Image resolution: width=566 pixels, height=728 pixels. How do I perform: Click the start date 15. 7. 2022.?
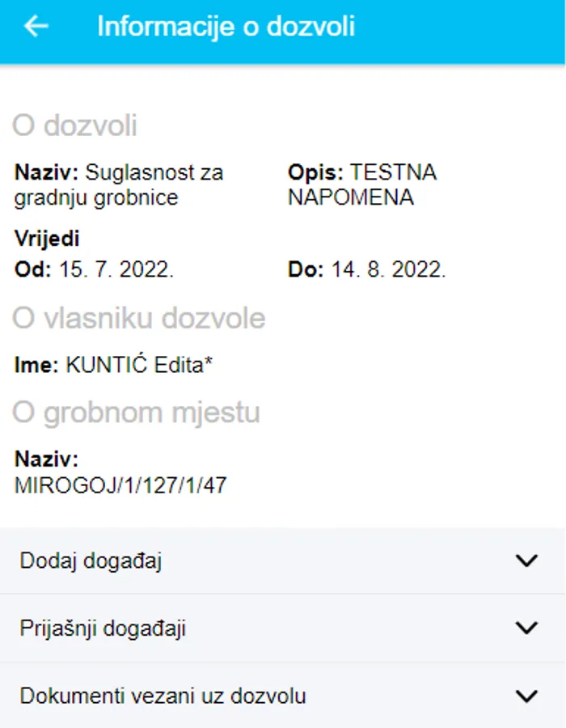[x=116, y=270]
